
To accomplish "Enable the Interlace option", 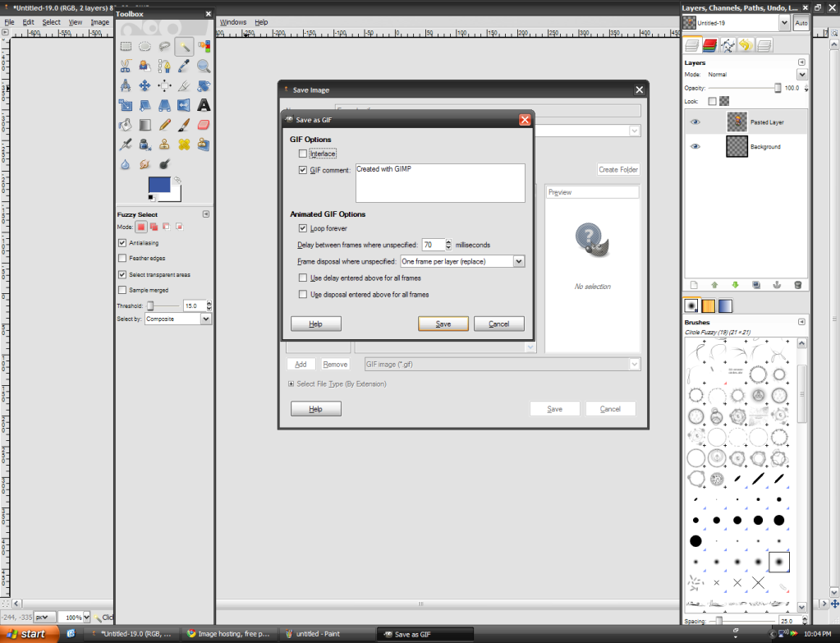I will coord(304,153).
